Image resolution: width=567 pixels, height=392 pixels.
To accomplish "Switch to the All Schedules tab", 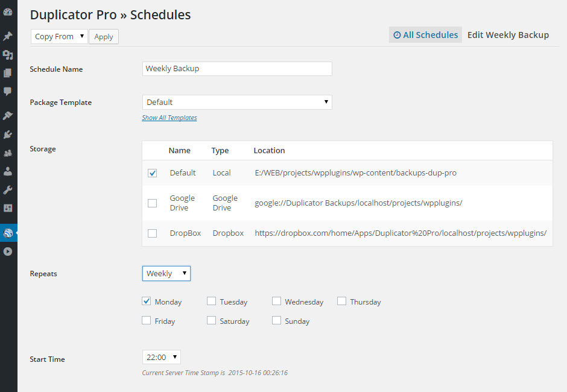I will 425,35.
